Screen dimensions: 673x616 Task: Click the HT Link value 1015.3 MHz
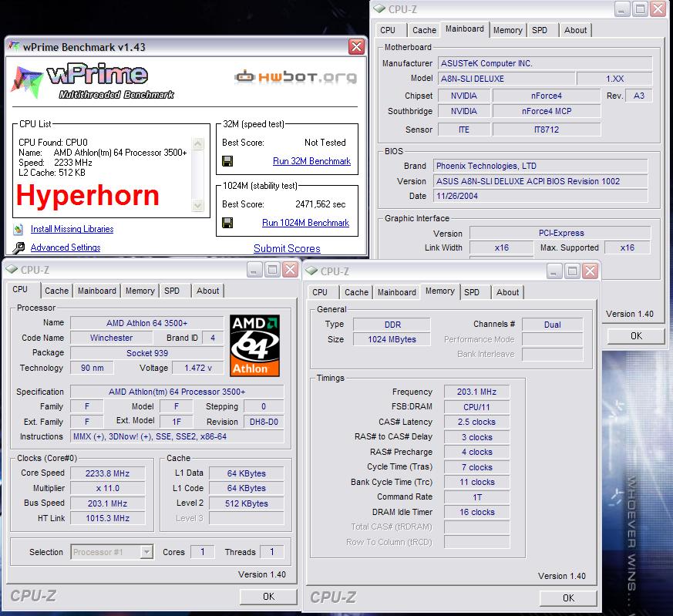107,518
